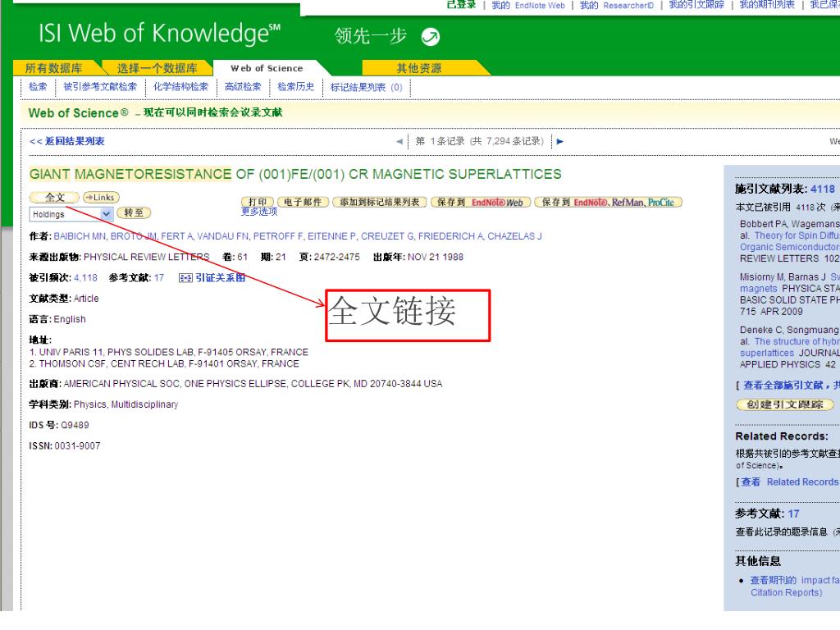Open 参考文献 count 17 link
840x630 pixels.
click(x=159, y=277)
